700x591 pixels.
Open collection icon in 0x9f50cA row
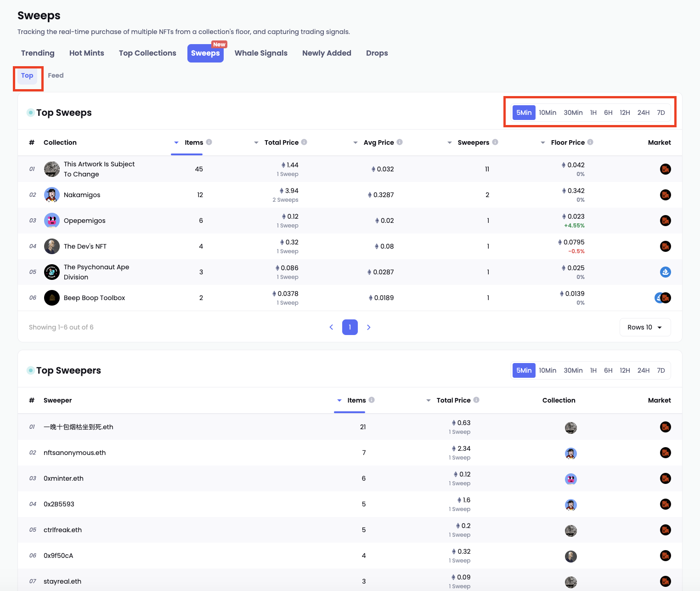click(571, 557)
